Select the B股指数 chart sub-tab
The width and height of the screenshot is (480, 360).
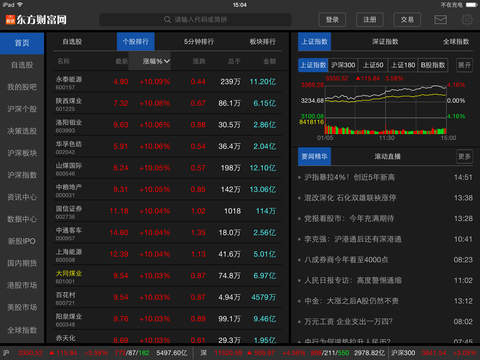pos(433,65)
